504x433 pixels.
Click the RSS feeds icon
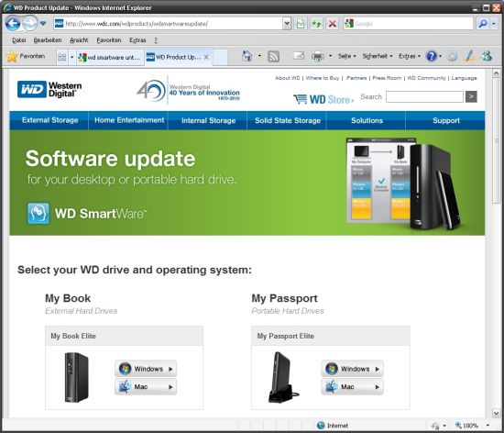coord(273,57)
